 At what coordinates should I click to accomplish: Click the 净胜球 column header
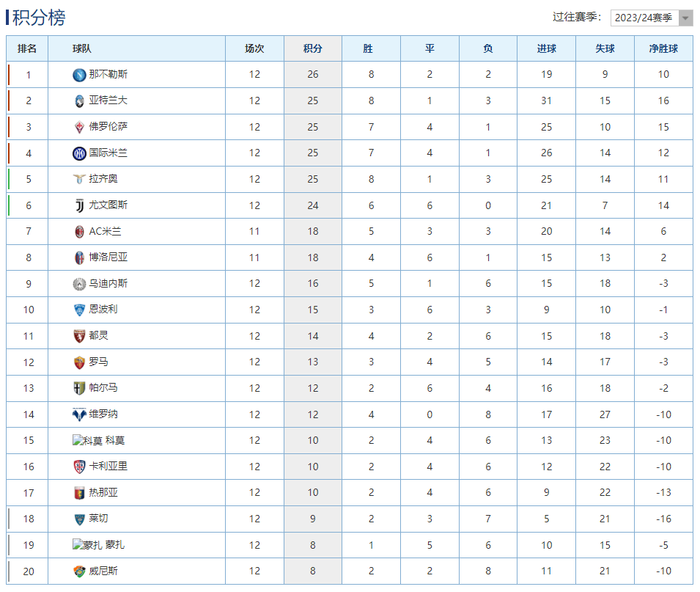pyautogui.click(x=663, y=48)
